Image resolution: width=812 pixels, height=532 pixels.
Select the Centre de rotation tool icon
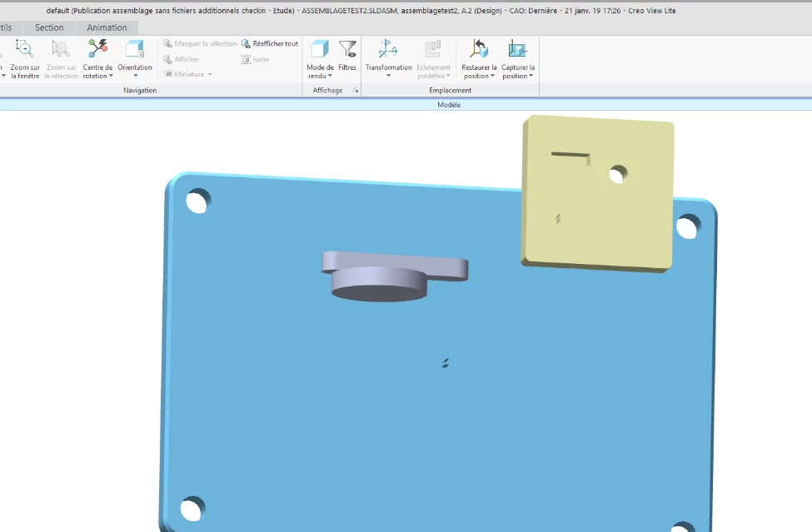coord(97,49)
